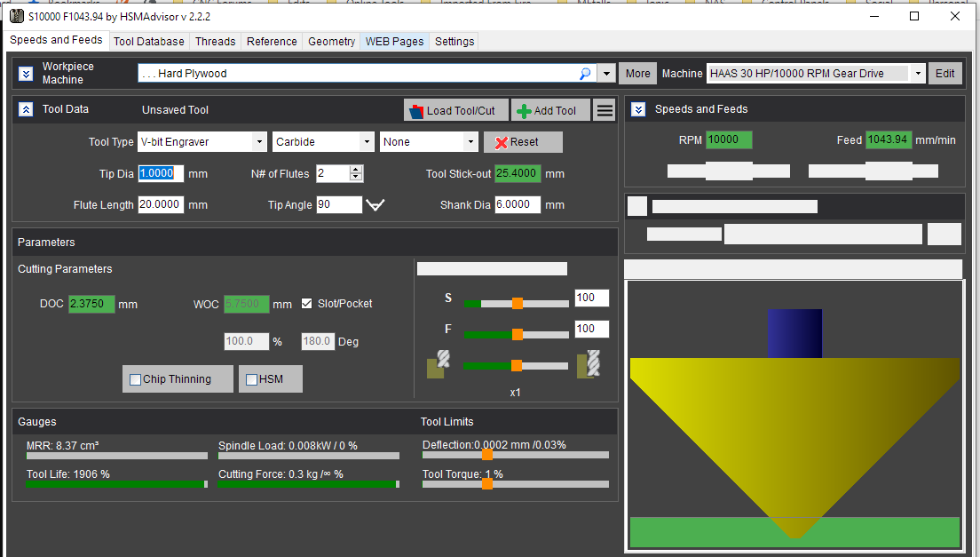Disable the Slot/Pocket checkbox
This screenshot has height=557, width=980.
click(307, 304)
